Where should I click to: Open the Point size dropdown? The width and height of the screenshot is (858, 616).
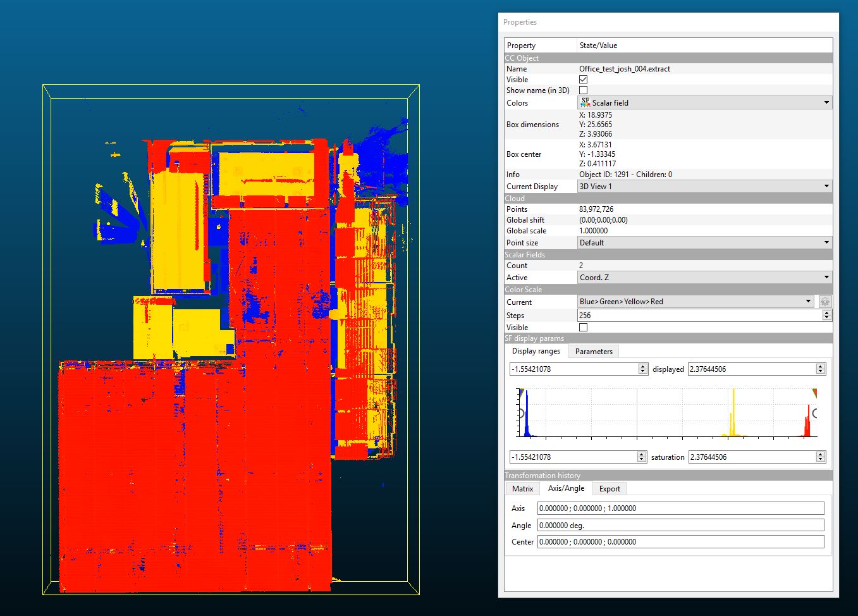[x=704, y=243]
